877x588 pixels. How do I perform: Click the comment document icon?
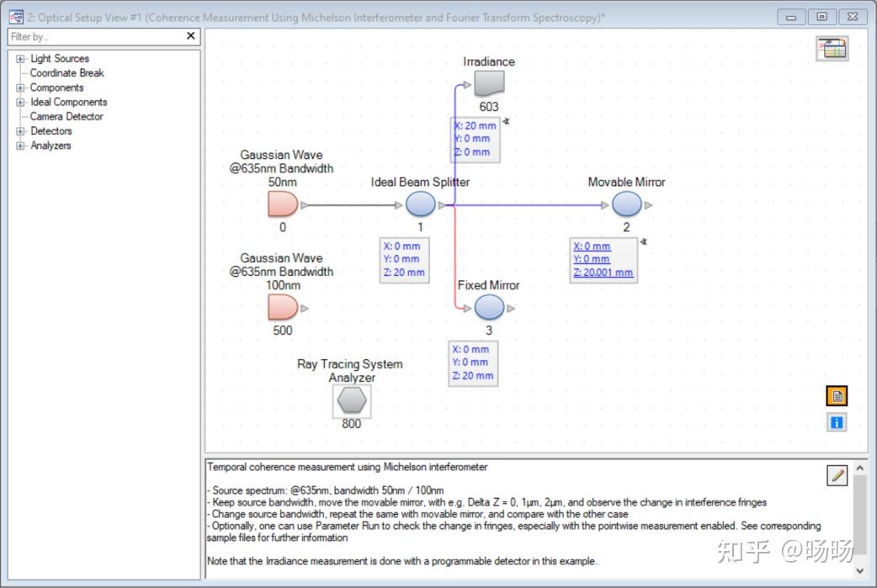(836, 395)
